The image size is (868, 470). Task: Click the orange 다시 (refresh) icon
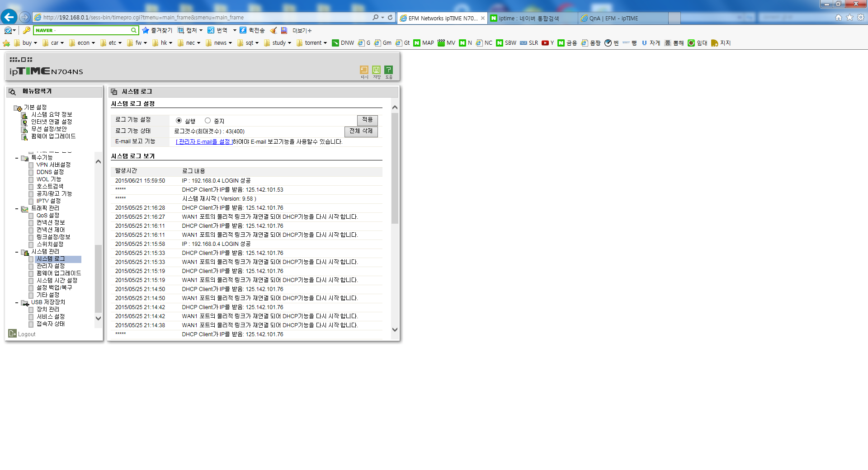364,70
